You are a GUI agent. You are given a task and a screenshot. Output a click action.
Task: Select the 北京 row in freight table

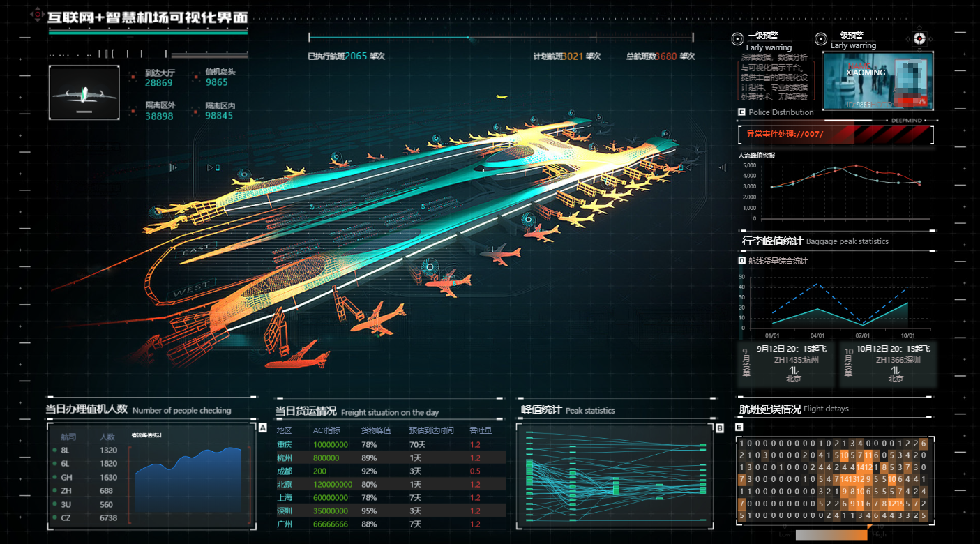coord(390,485)
